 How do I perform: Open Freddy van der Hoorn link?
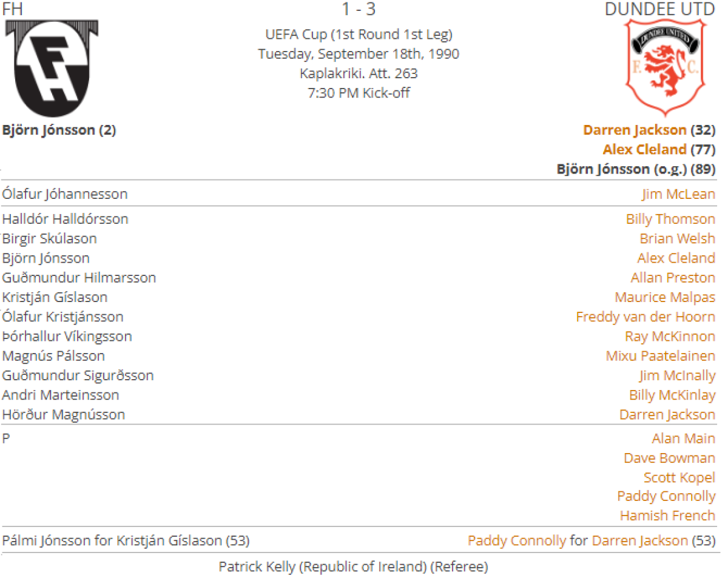[x=645, y=317]
